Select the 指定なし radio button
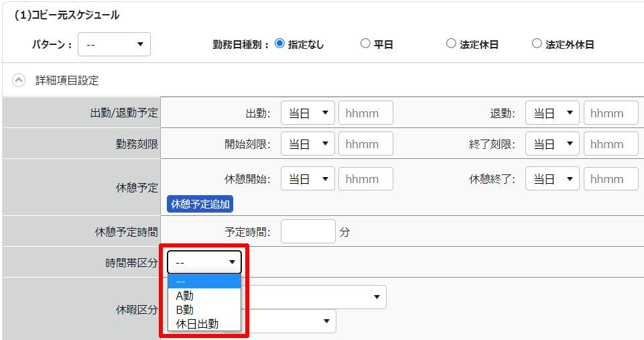Image resolution: width=644 pixels, height=340 pixels. [x=279, y=44]
